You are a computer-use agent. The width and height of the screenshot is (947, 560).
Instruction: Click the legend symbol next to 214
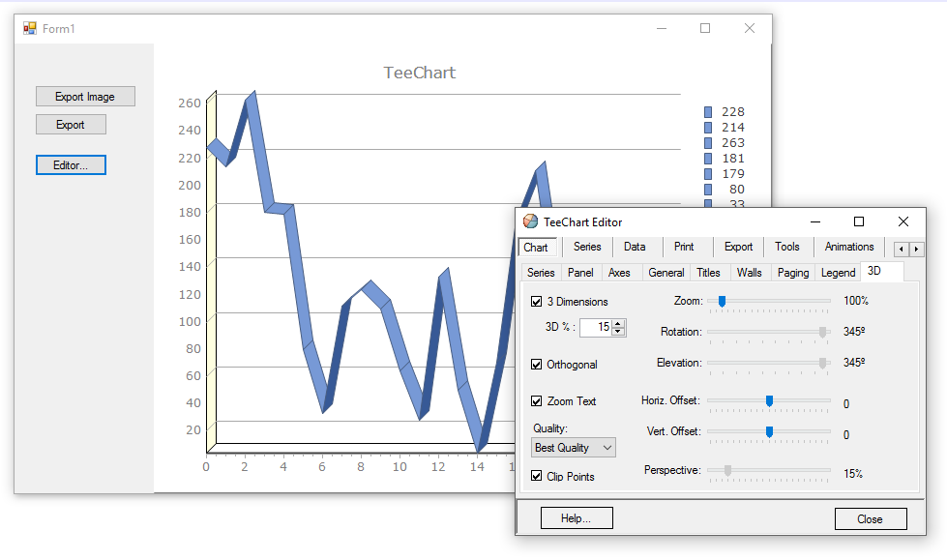tap(708, 128)
